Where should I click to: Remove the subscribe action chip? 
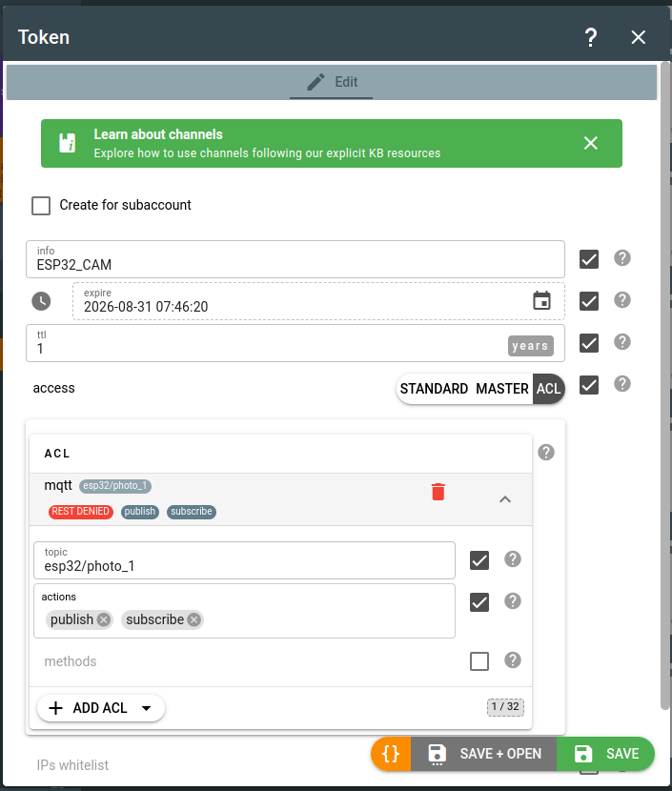coord(194,619)
